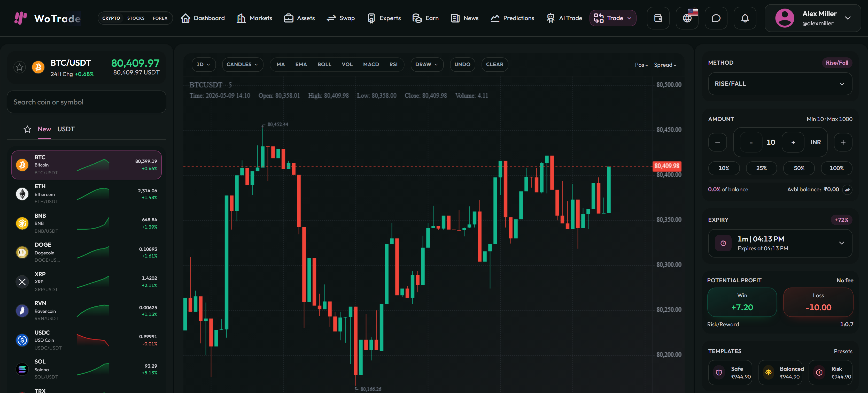Toggle the VOL indicator
The width and height of the screenshot is (868, 393).
pyautogui.click(x=347, y=64)
